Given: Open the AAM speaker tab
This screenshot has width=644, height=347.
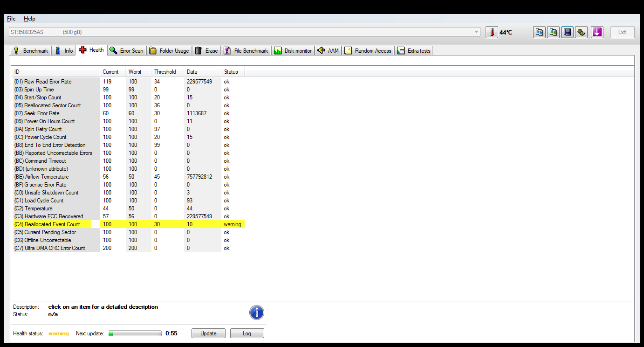Looking at the screenshot, I should click(328, 50).
